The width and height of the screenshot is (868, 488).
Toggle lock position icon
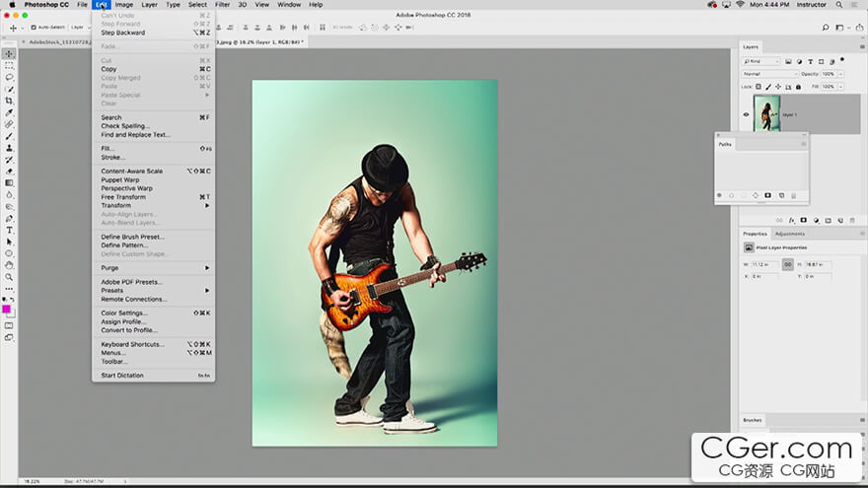click(778, 87)
